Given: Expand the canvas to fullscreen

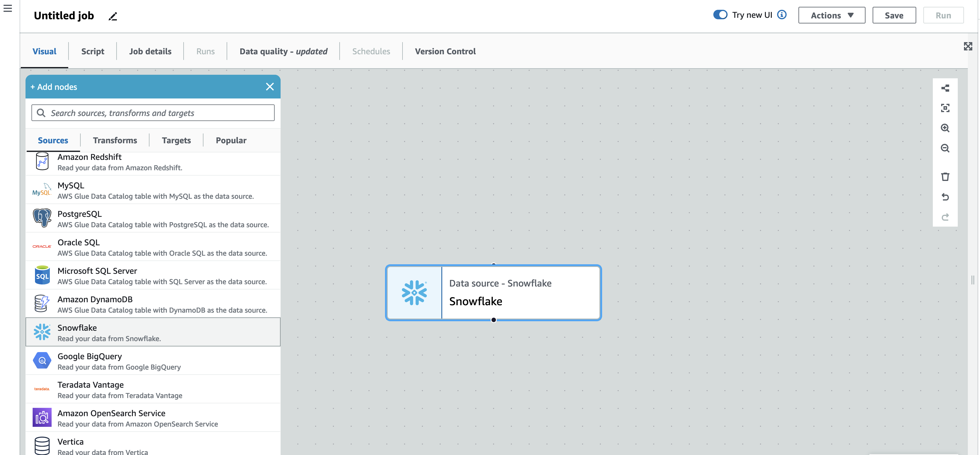Looking at the screenshot, I should click(x=968, y=46).
